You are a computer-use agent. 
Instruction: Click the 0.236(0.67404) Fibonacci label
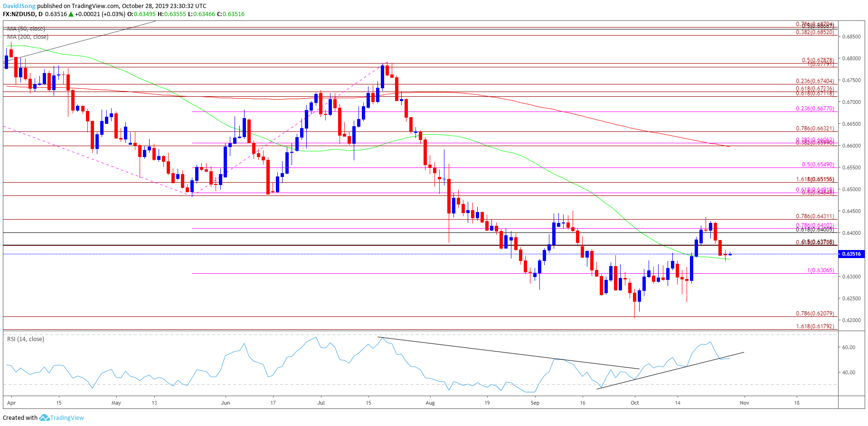point(815,81)
